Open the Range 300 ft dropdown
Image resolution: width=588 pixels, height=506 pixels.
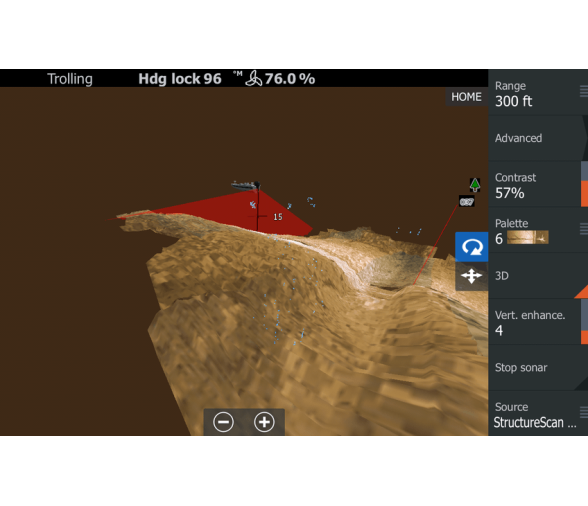pos(538,93)
